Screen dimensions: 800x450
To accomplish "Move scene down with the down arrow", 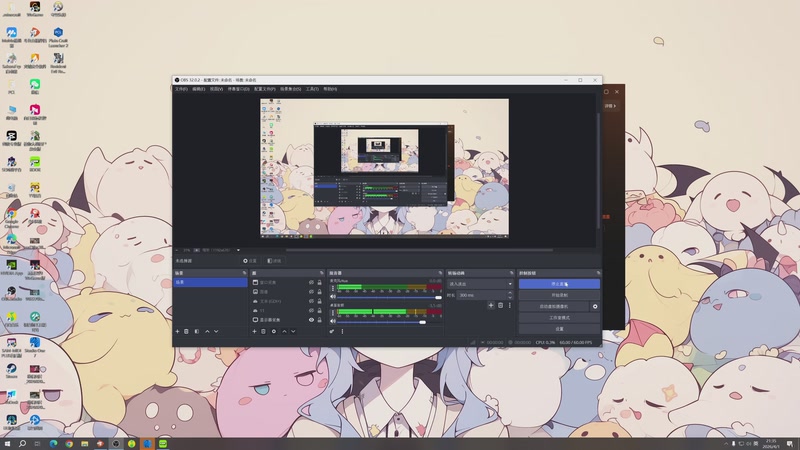I will coord(216,332).
